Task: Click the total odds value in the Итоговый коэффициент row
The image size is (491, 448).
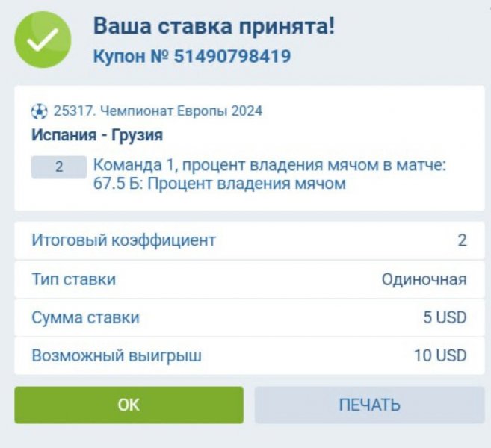Action: click(x=462, y=240)
